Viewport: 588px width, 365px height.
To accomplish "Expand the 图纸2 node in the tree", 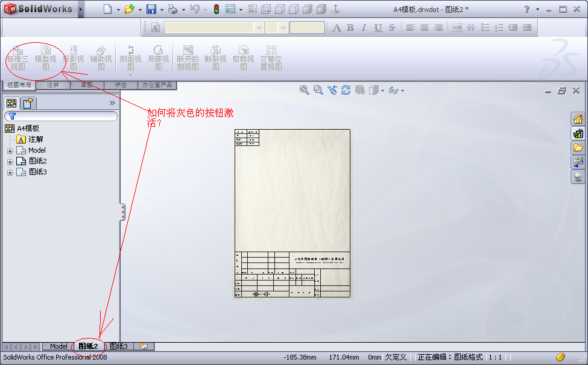I will tap(10, 162).
